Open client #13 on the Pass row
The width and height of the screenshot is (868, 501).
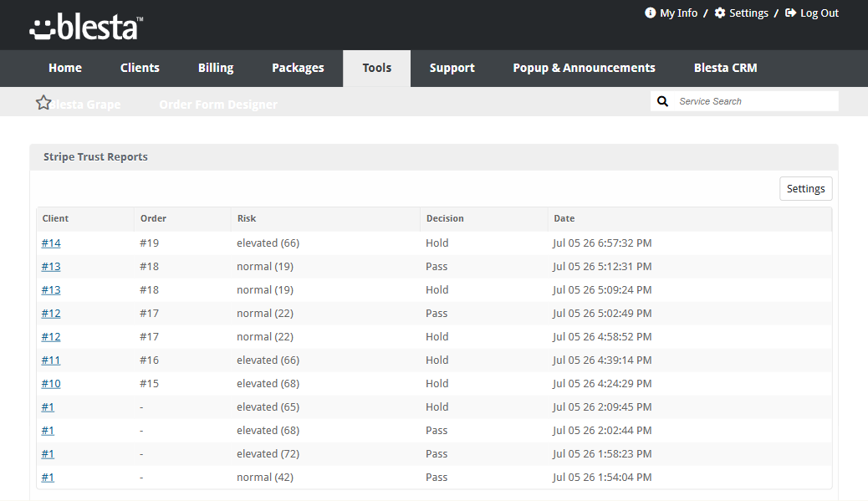click(x=51, y=266)
